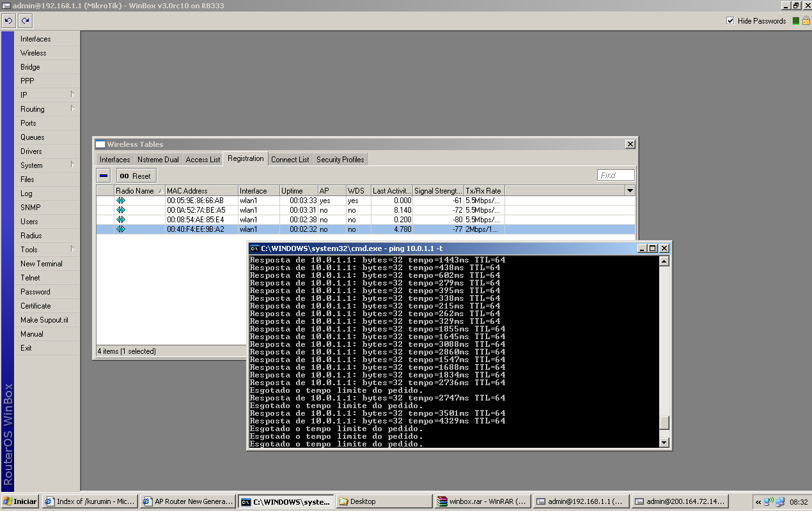Switch to the Access List tab

[203, 160]
